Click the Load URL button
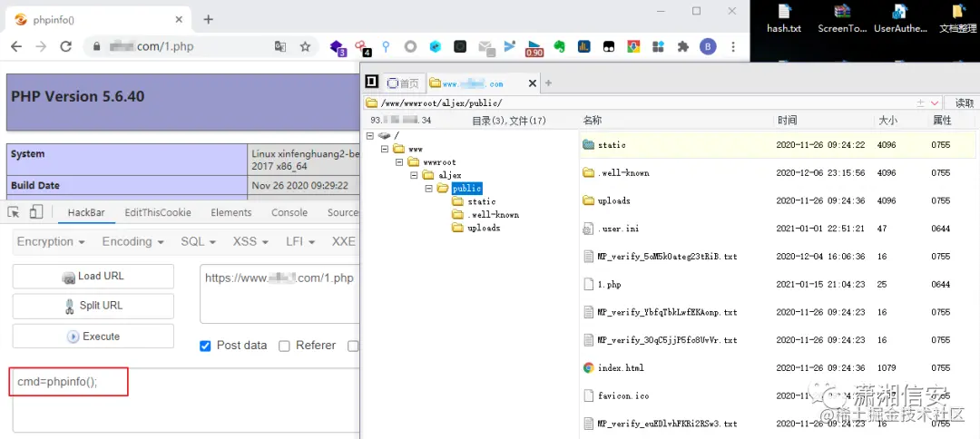Viewport: 980px width, 439px height. pyautogui.click(x=93, y=277)
